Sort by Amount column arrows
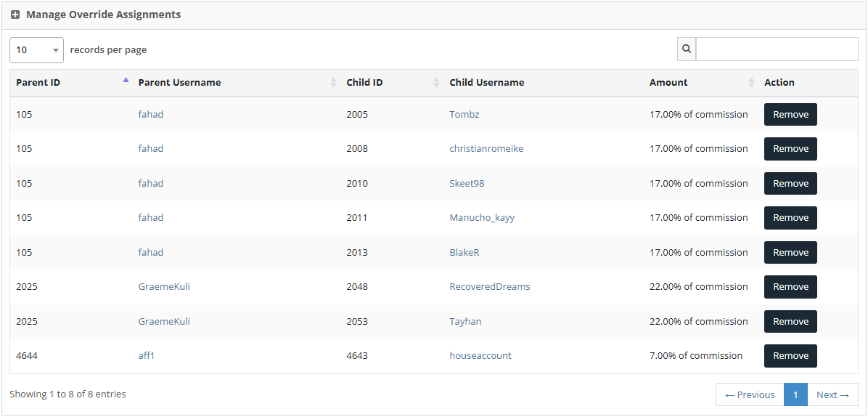Image resolution: width=868 pixels, height=417 pixels. (x=751, y=83)
